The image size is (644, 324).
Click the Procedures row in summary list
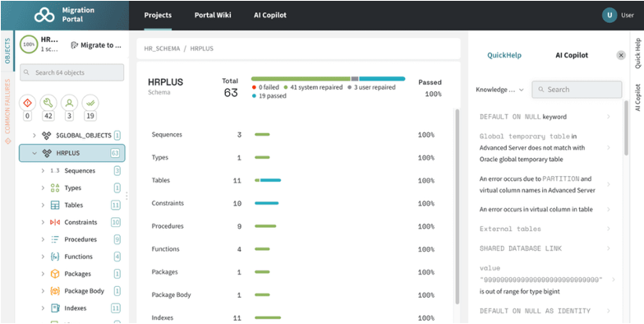292,226
